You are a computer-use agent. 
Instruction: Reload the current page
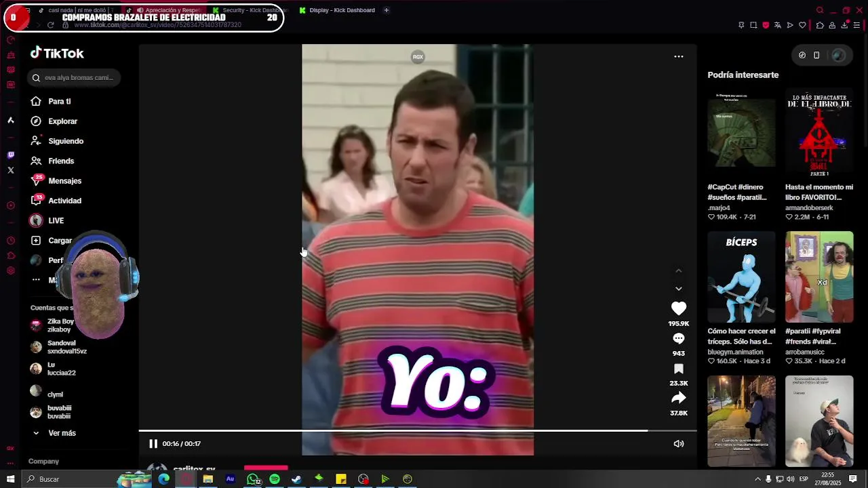coord(50,25)
